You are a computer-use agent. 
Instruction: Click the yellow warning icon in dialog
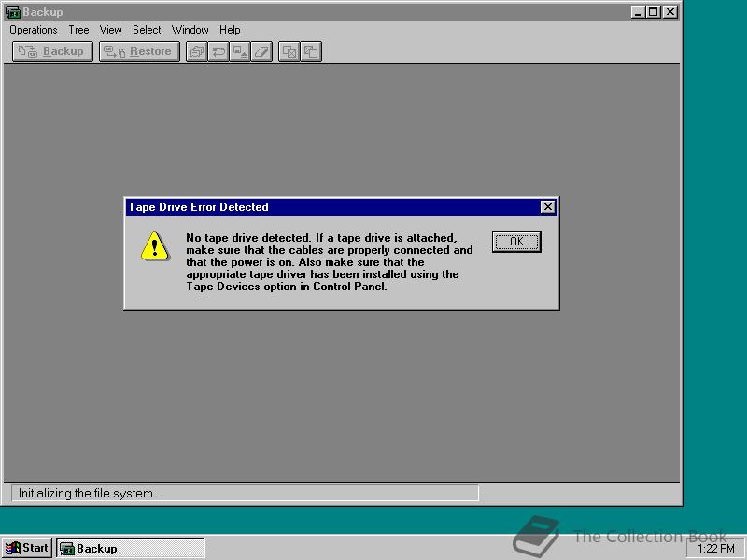tap(154, 246)
